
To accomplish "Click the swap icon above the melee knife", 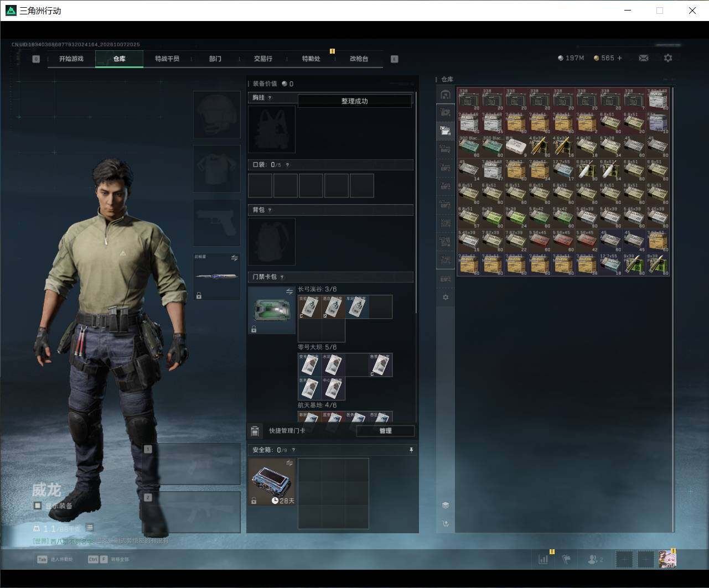I will (234, 258).
